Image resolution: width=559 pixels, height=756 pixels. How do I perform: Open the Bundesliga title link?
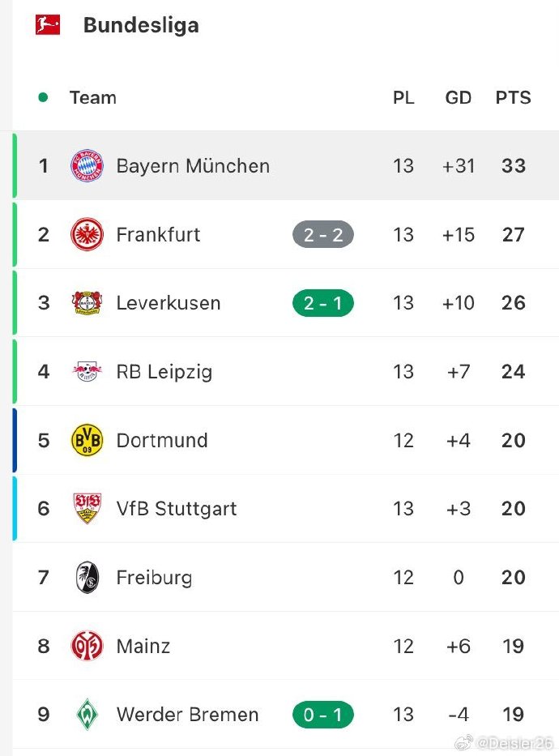(141, 25)
